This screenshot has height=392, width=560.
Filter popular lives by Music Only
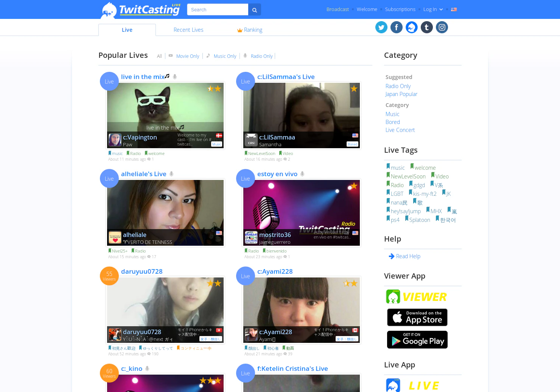tap(225, 56)
